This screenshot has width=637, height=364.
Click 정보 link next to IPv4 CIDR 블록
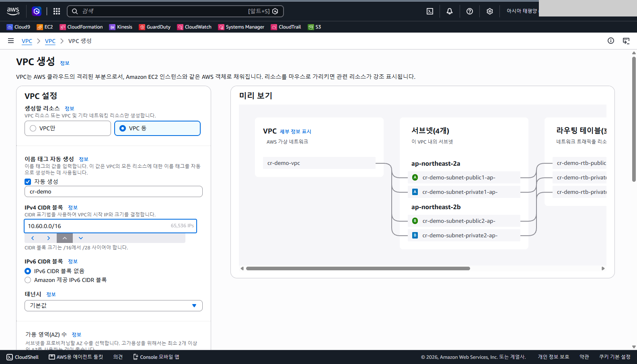point(73,208)
